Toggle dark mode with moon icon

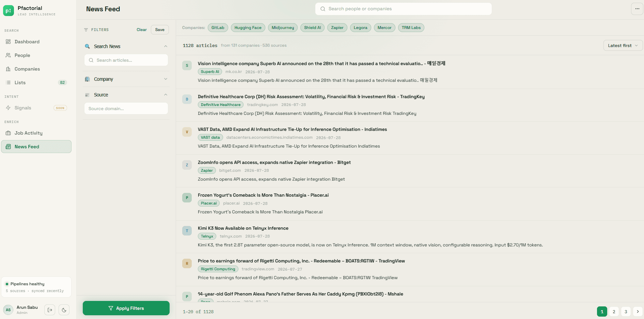(x=64, y=310)
